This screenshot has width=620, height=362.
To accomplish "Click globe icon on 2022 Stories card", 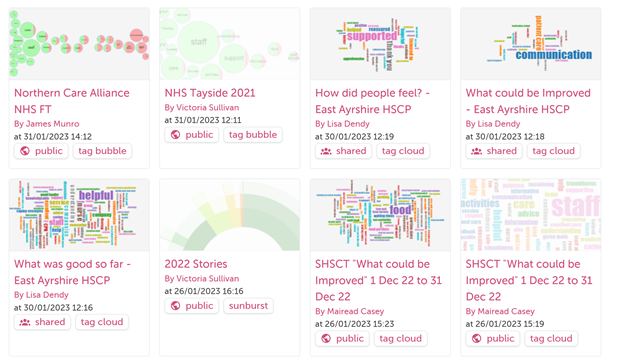I will click(x=176, y=306).
